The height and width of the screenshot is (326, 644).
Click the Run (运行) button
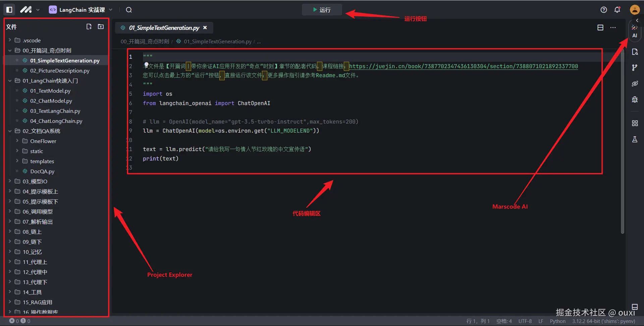[x=322, y=10]
